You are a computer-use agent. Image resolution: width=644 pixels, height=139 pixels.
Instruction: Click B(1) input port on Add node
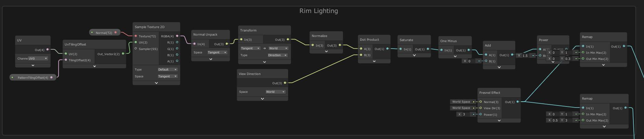[x=486, y=61]
